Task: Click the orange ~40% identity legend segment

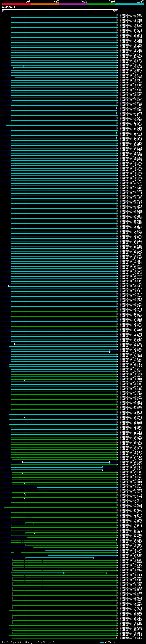Action: (x=45, y=4)
